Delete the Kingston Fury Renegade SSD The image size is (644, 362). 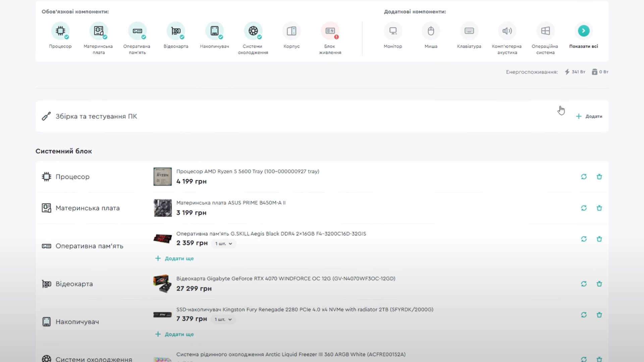(x=599, y=315)
